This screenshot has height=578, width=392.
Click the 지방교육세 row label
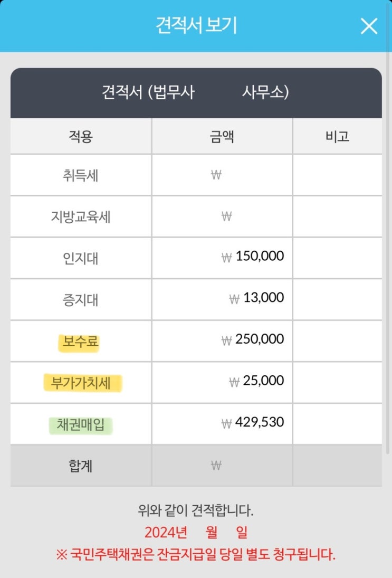coord(80,217)
